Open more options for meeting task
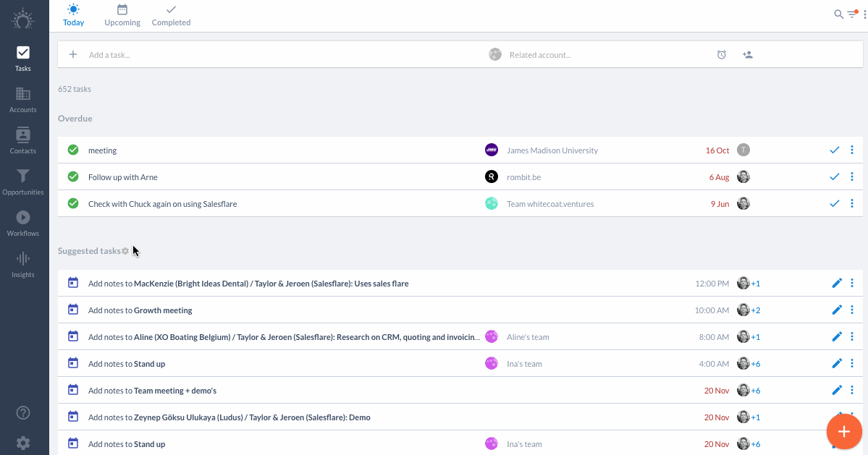The image size is (868, 455). 852,150
